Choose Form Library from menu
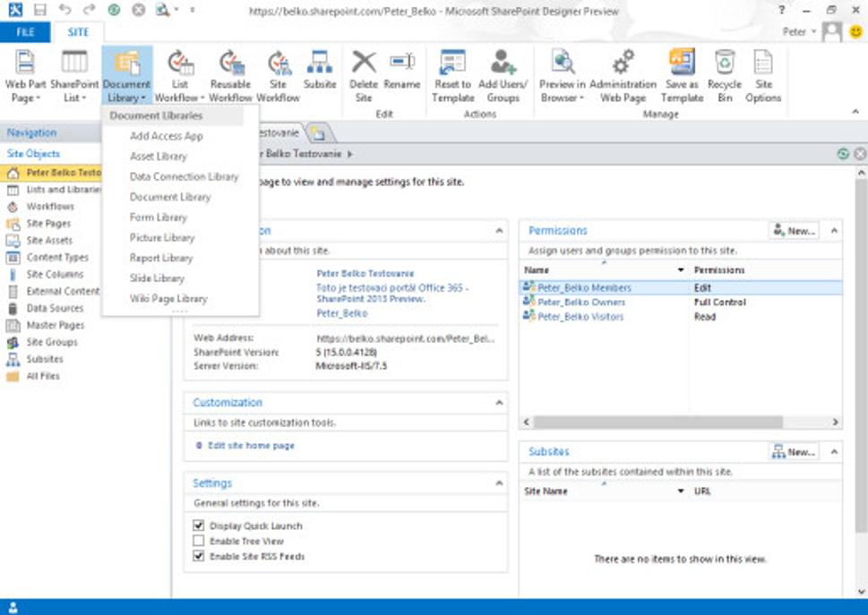 159,218
